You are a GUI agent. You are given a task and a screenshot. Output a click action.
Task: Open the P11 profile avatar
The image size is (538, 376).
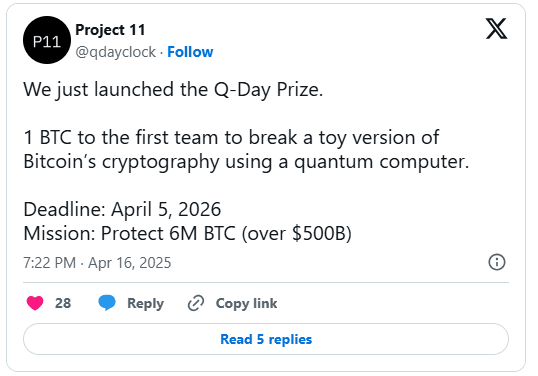pos(47,40)
